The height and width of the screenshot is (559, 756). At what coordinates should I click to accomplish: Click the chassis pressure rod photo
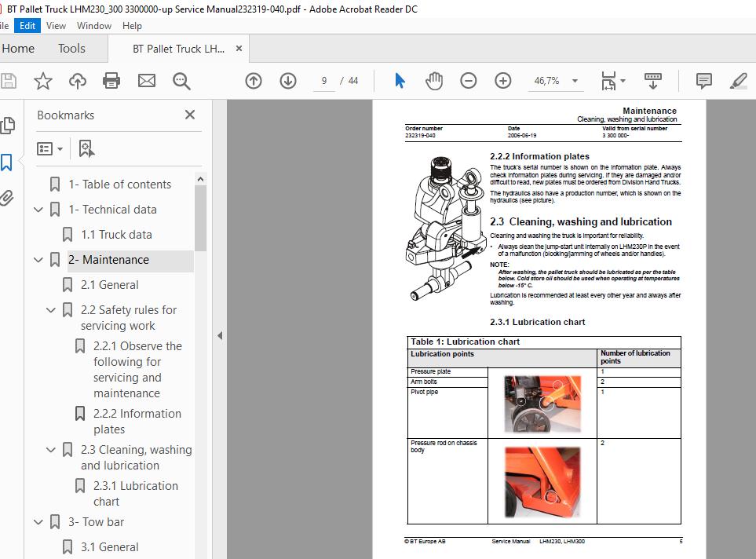[542, 482]
